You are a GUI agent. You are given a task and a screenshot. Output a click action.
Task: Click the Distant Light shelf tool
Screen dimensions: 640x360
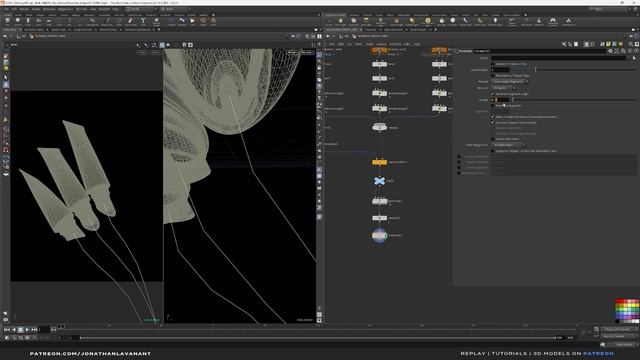(412, 21)
